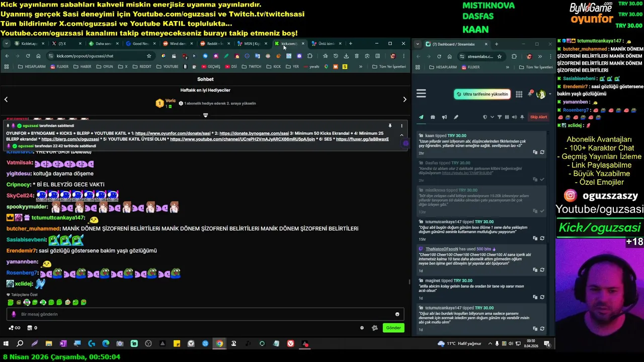This screenshot has height=362, width=644.
Task: Open blerp.com link in pinned message
Action: pyautogui.click(x=70, y=139)
